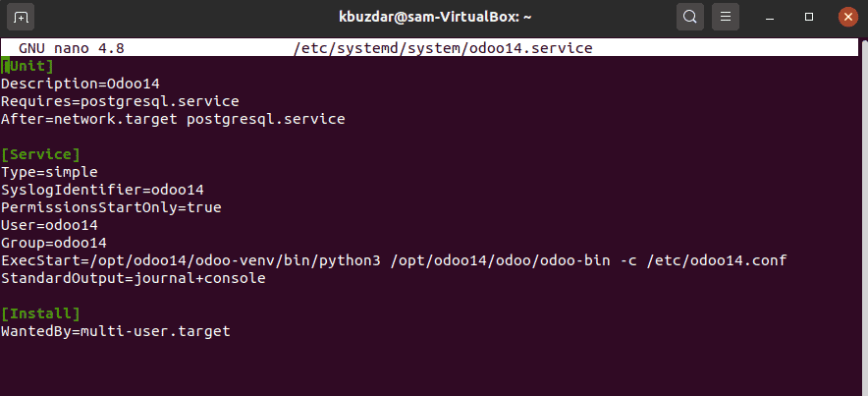
Task: Place cursor on [Service] header
Action: (41, 154)
